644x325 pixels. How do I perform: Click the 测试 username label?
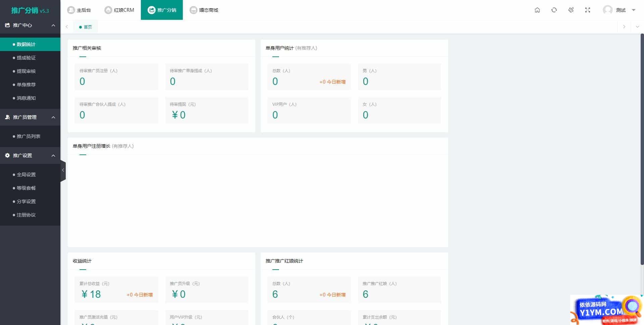(x=621, y=10)
